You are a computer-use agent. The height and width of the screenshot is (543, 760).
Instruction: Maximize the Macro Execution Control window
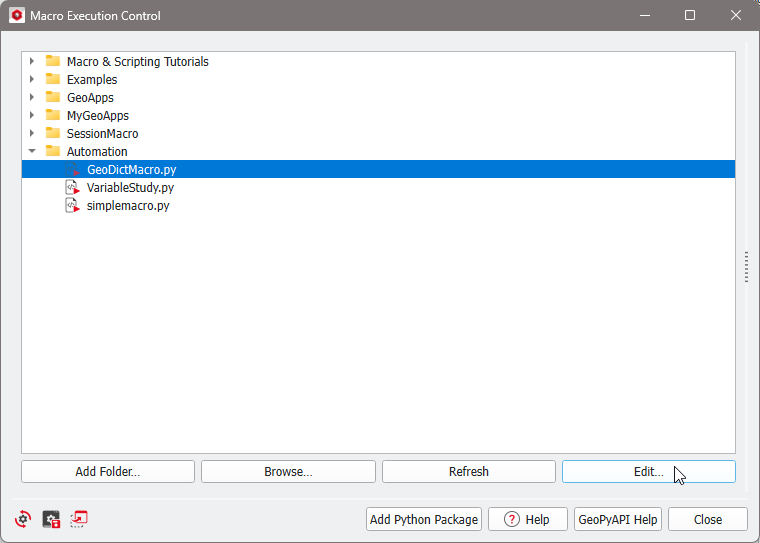click(690, 16)
